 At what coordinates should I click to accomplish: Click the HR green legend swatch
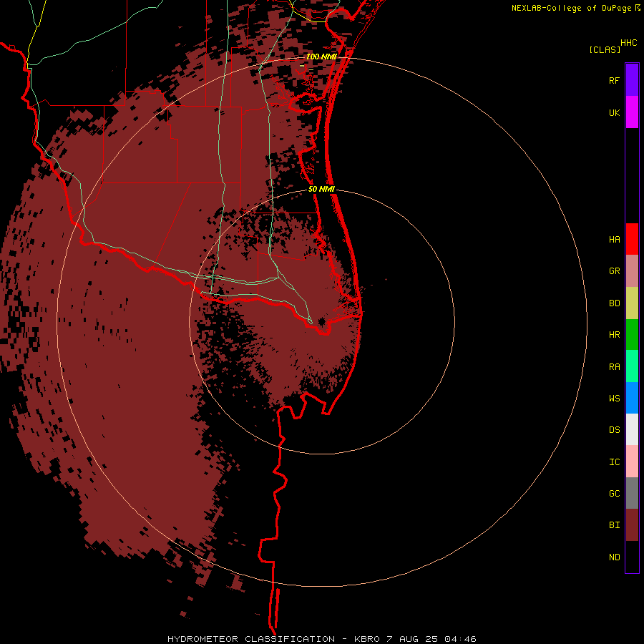[x=632, y=335]
